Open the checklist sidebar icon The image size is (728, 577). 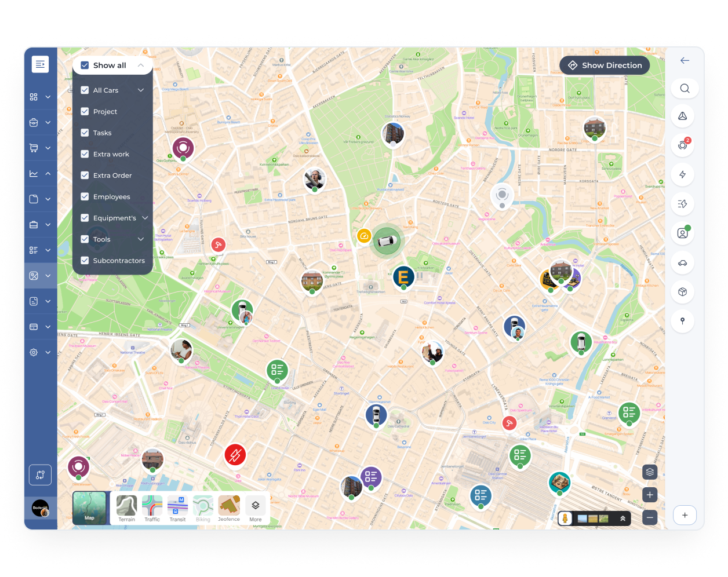[x=34, y=250]
